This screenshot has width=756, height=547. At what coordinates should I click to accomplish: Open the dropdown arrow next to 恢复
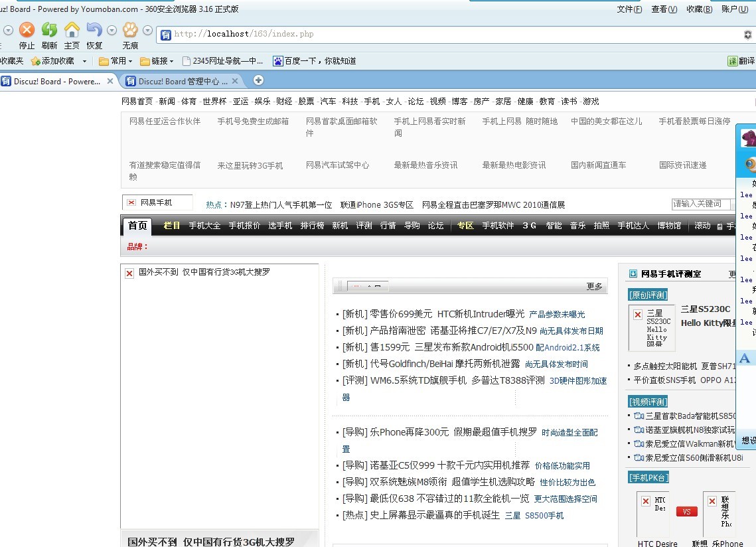tap(112, 31)
